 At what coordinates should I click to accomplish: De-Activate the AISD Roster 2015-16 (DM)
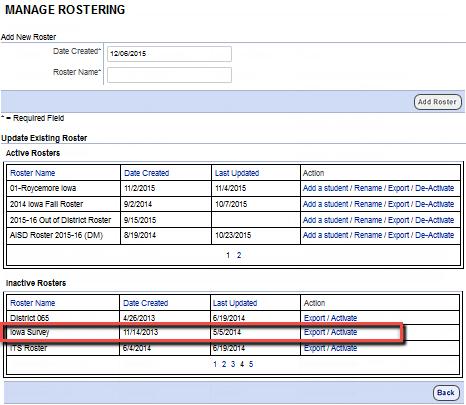[435, 235]
